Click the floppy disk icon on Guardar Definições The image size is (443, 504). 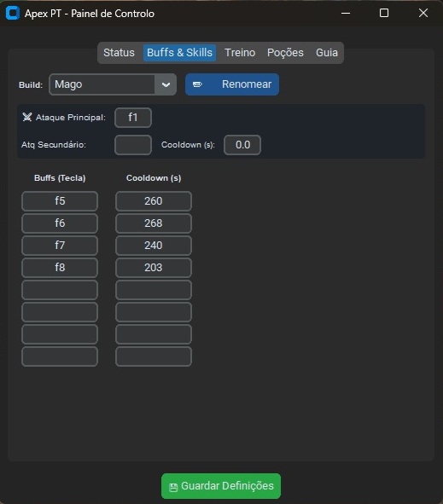173,487
